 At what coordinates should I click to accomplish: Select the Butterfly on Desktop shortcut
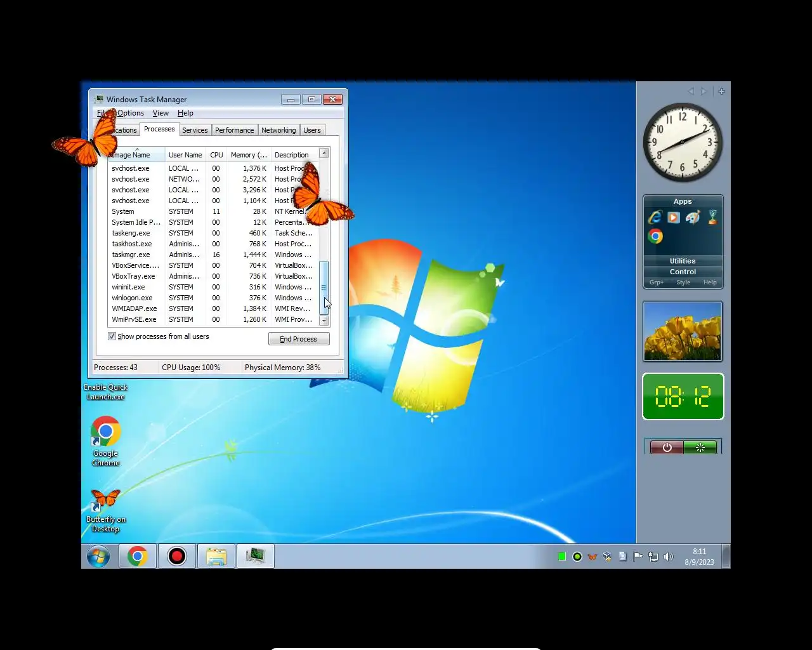105,510
